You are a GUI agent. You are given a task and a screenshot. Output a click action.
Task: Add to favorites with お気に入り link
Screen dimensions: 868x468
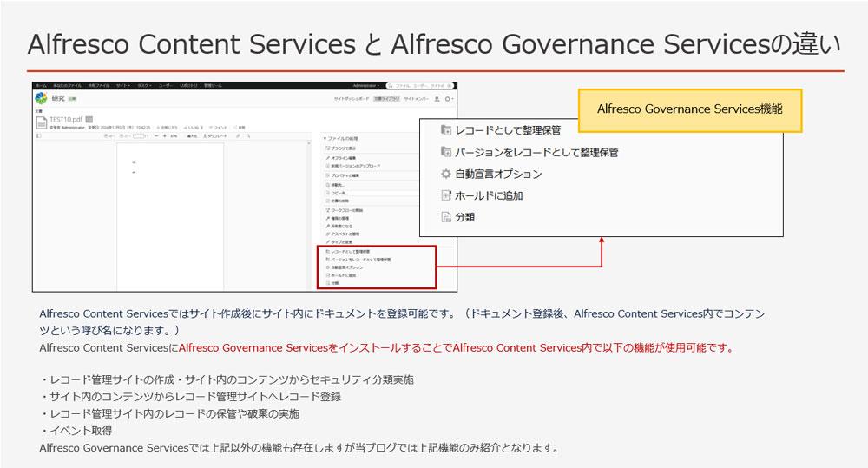[x=167, y=128]
